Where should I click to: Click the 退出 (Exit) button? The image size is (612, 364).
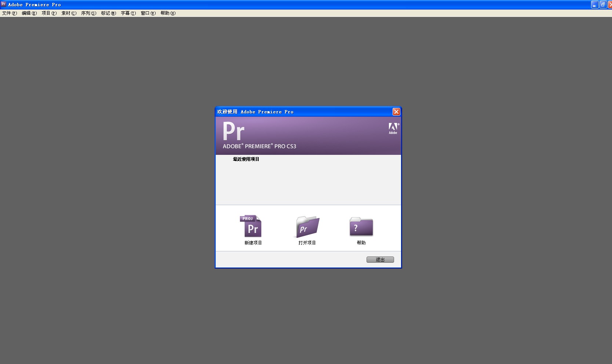click(380, 259)
